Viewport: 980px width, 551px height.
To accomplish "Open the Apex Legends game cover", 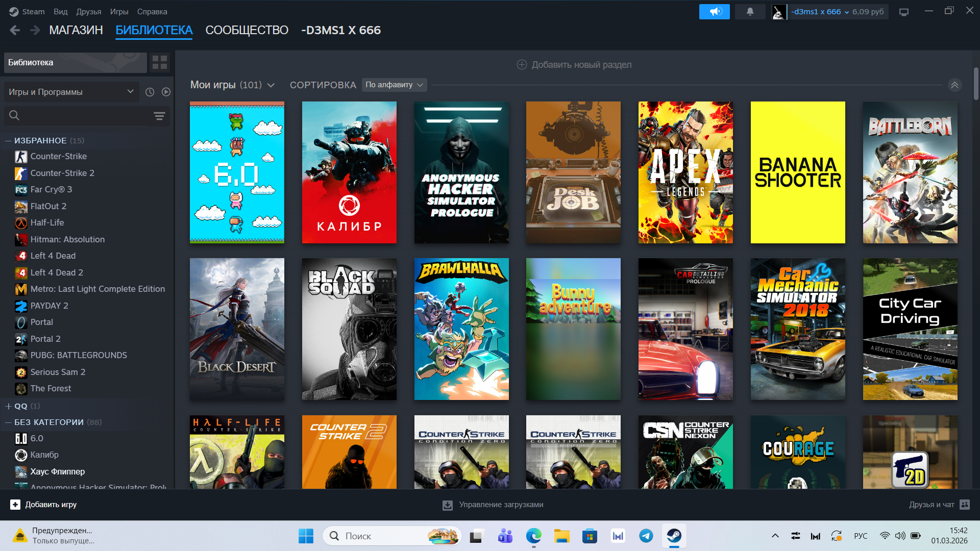I will 685,172.
